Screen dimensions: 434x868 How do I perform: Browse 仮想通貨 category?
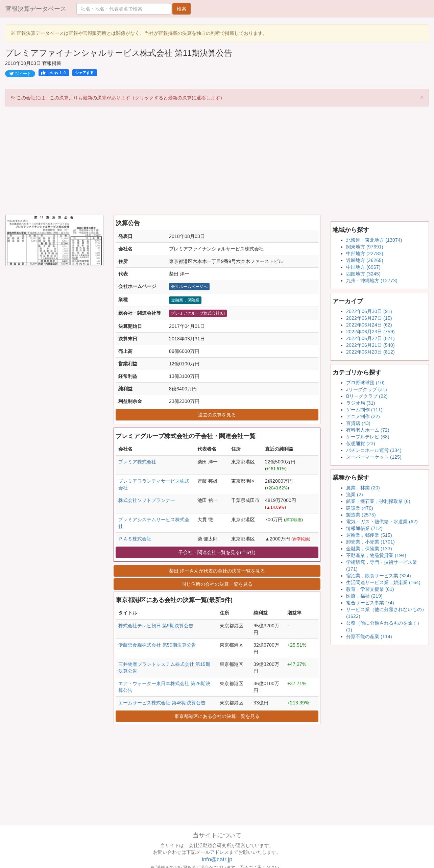(361, 443)
